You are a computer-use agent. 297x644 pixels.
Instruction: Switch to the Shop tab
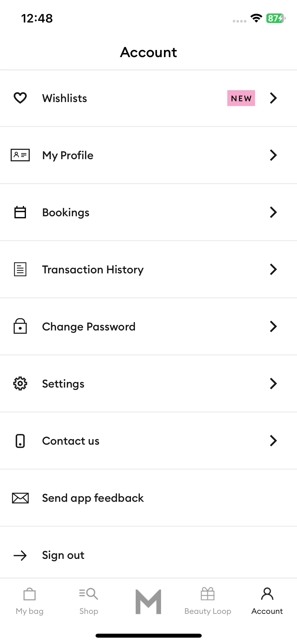(89, 601)
